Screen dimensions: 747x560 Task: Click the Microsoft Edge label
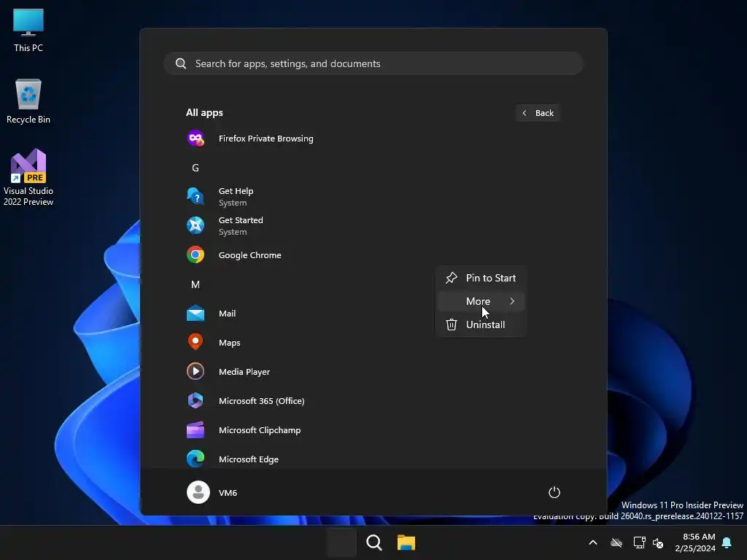pos(249,459)
